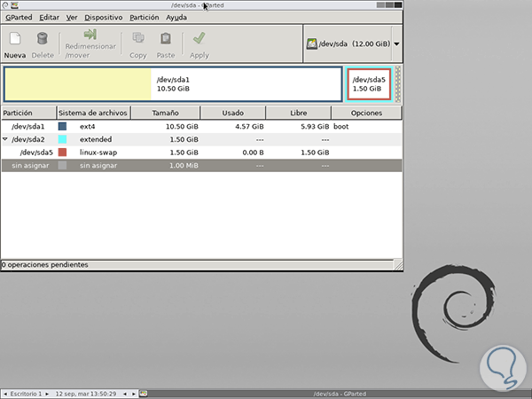Click the Copy partition toolbar icon
The image size is (532, 399).
(x=138, y=38)
